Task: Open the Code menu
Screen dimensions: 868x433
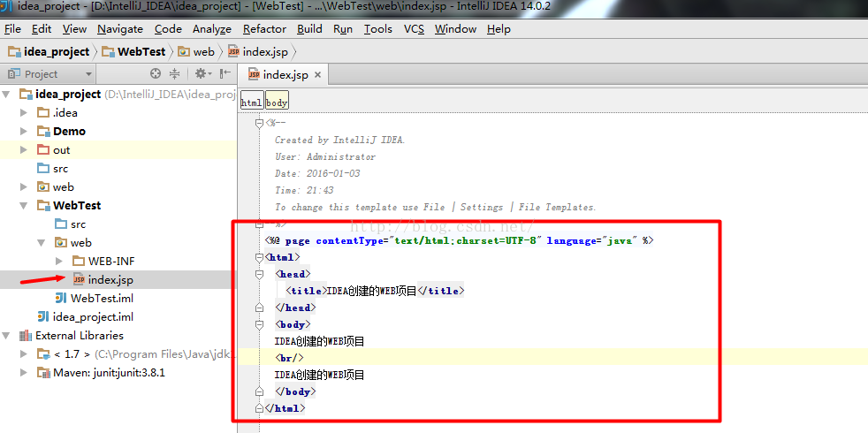Action: (x=168, y=29)
